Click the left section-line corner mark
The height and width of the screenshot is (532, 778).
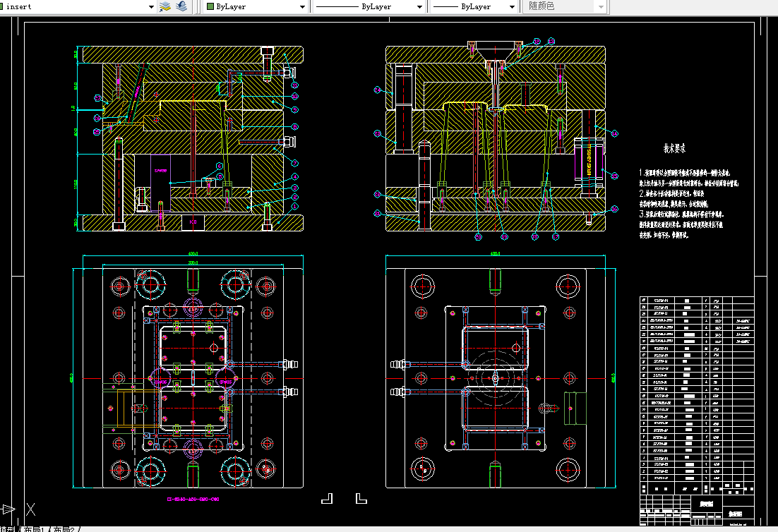[x=327, y=498]
